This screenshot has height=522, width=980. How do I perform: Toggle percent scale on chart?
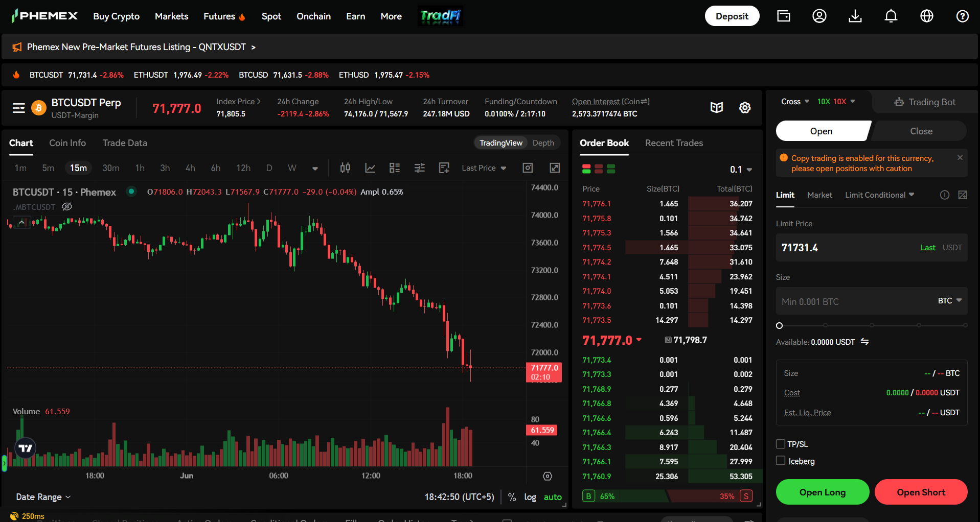[x=512, y=497]
